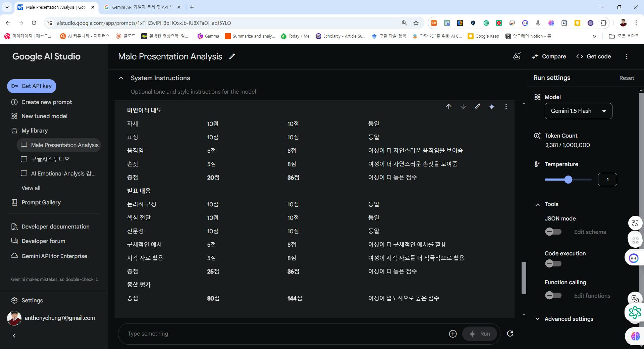Open the Developer forum
This screenshot has width=644, height=349.
[38, 241]
